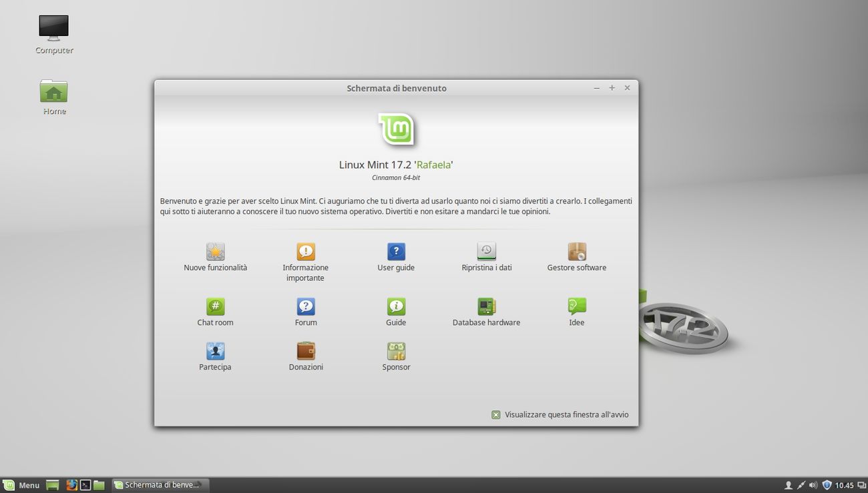The image size is (868, 493).
Task: Click the Nuove funzionalità icon
Action: [215, 256]
